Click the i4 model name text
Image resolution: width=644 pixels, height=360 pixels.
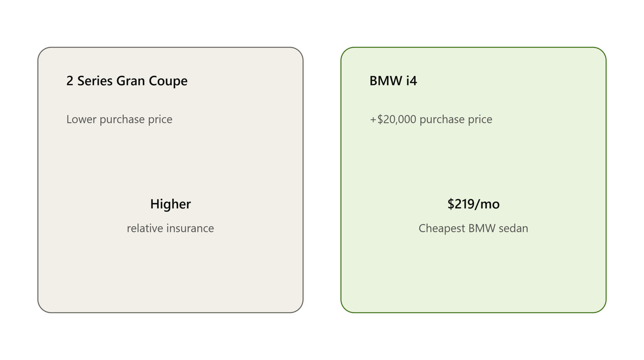tap(411, 81)
